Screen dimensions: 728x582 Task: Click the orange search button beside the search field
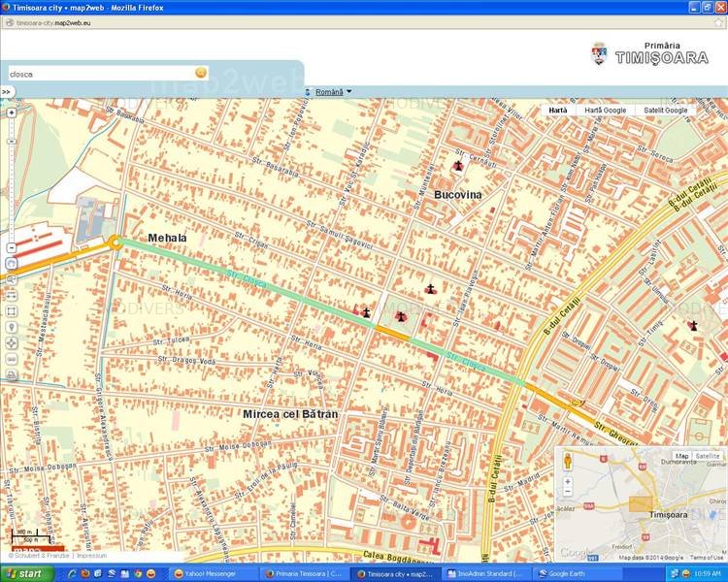[201, 73]
